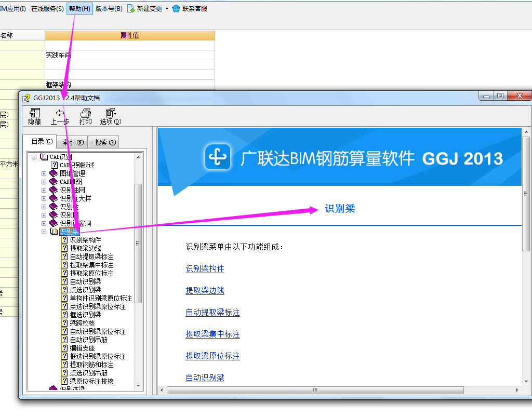Select 提取钢筋和标注 in the tree
The image size is (532, 418).
point(91,365)
